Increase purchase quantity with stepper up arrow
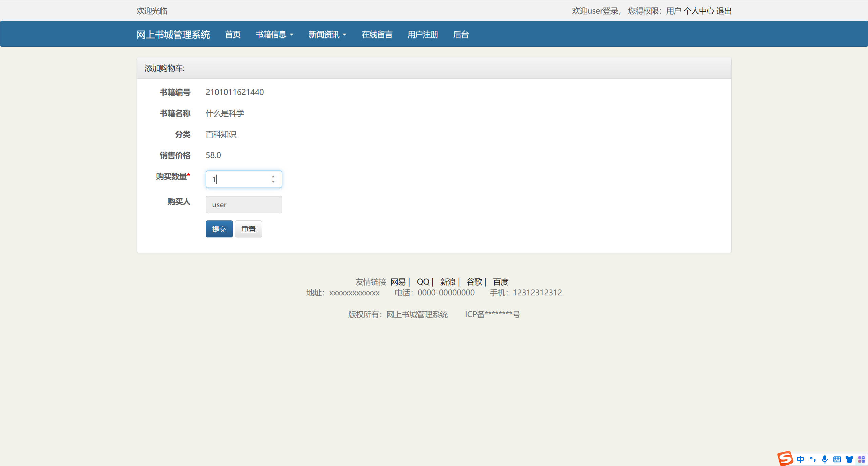The height and width of the screenshot is (466, 868). pos(273,176)
